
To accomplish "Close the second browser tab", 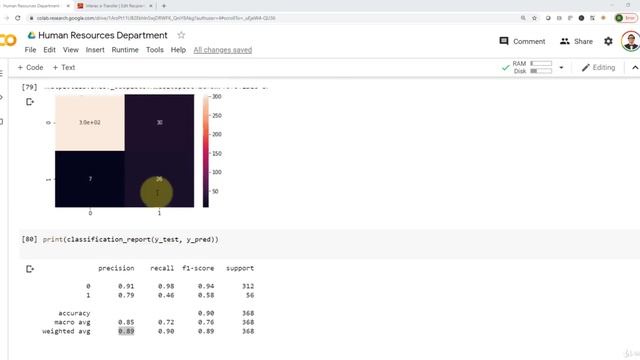I will 151,6.
